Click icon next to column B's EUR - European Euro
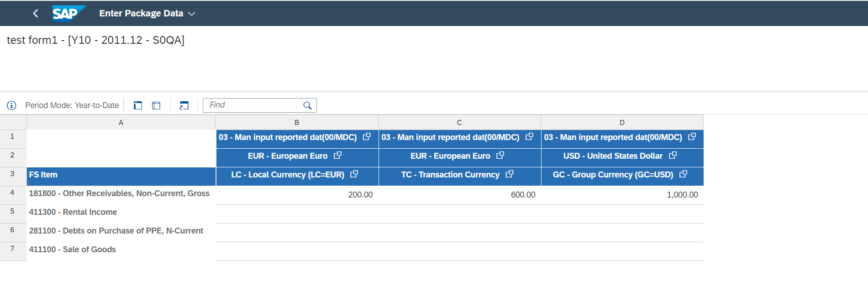Screen dimensions: 868x307 (337, 156)
